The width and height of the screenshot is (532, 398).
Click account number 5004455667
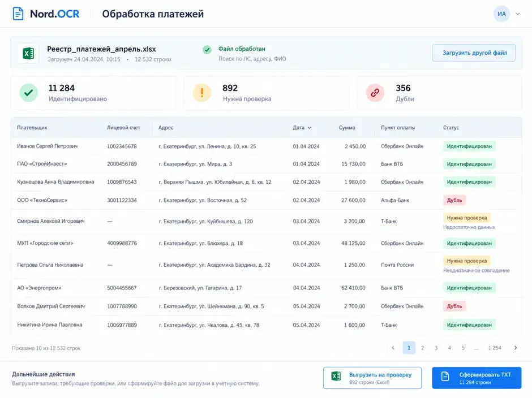coord(122,288)
